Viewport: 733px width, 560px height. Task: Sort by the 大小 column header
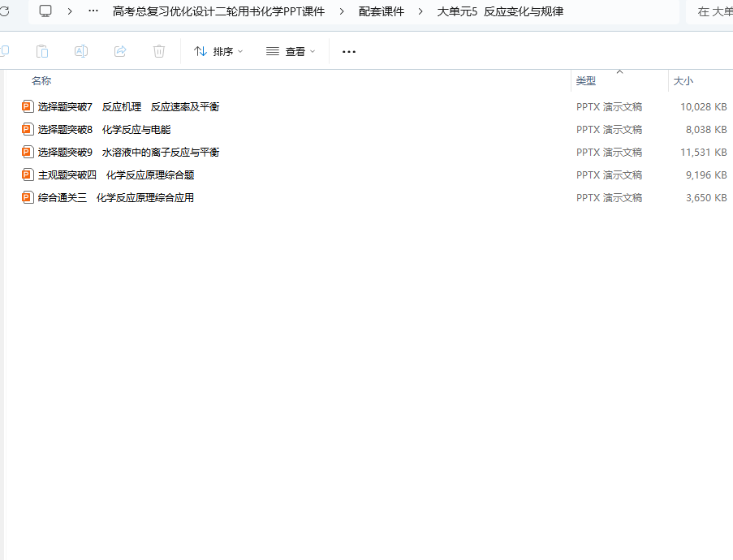tap(683, 81)
